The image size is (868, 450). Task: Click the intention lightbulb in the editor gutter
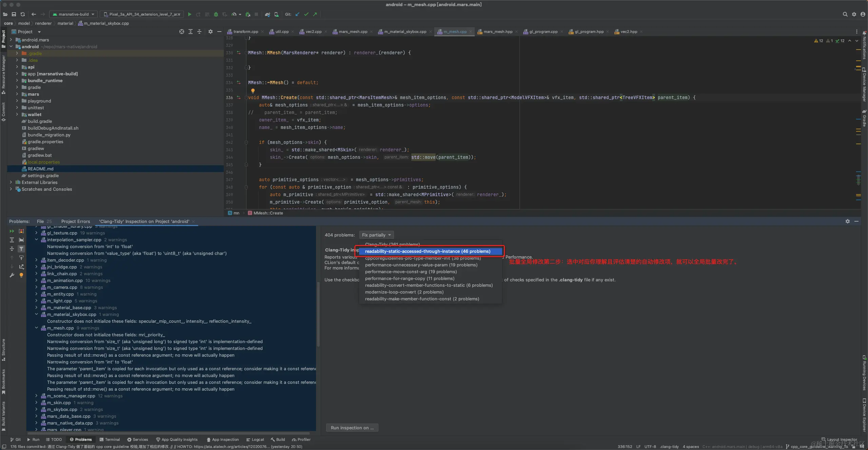tap(253, 91)
